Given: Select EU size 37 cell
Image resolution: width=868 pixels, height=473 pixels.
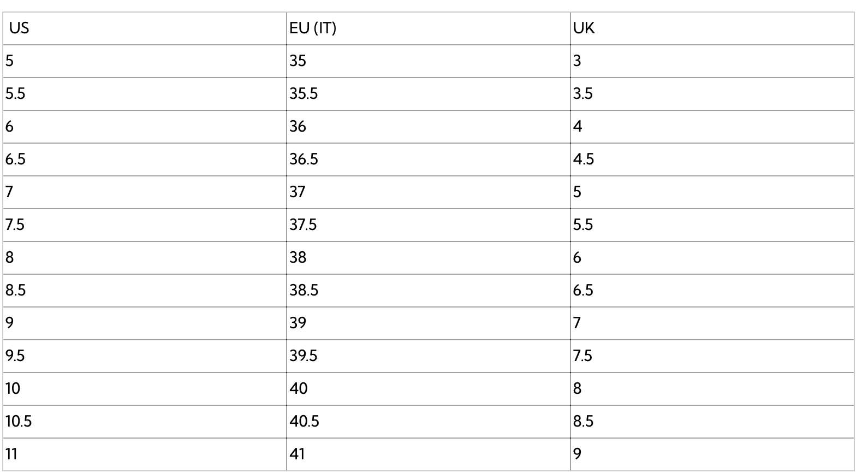Looking at the screenshot, I should 298,192.
